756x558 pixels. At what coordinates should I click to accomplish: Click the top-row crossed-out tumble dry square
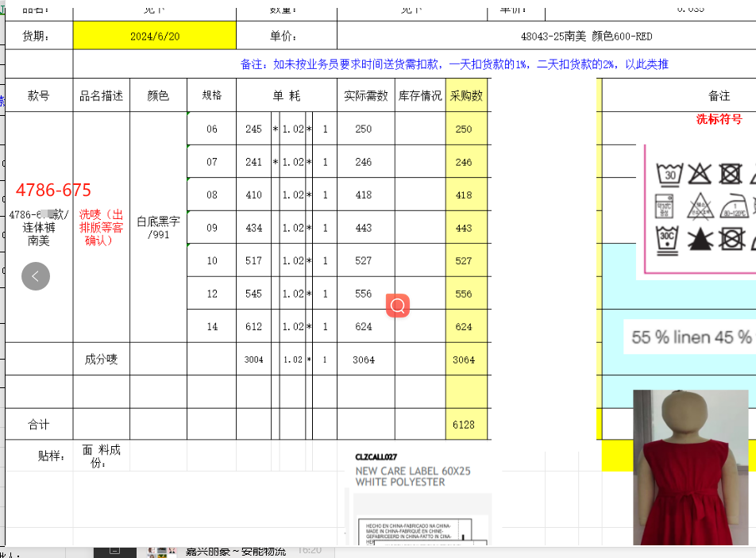coord(731,174)
